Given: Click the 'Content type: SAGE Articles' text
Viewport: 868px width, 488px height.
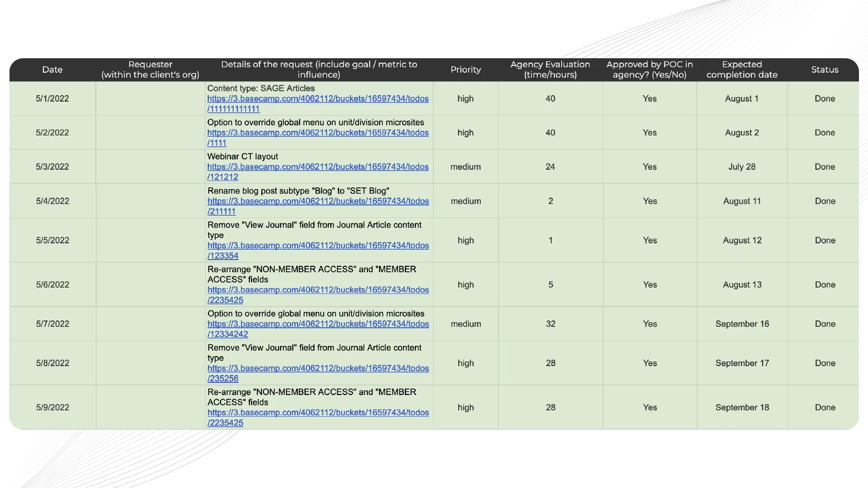Looking at the screenshot, I should click(261, 88).
